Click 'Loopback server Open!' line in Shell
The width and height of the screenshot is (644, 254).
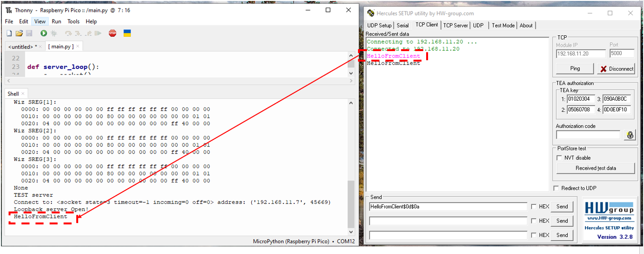(51, 209)
